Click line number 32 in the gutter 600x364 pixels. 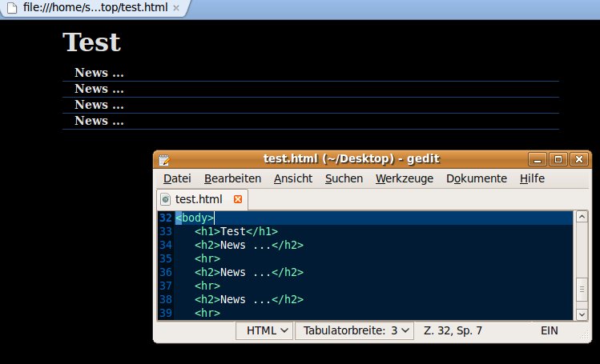click(x=166, y=218)
